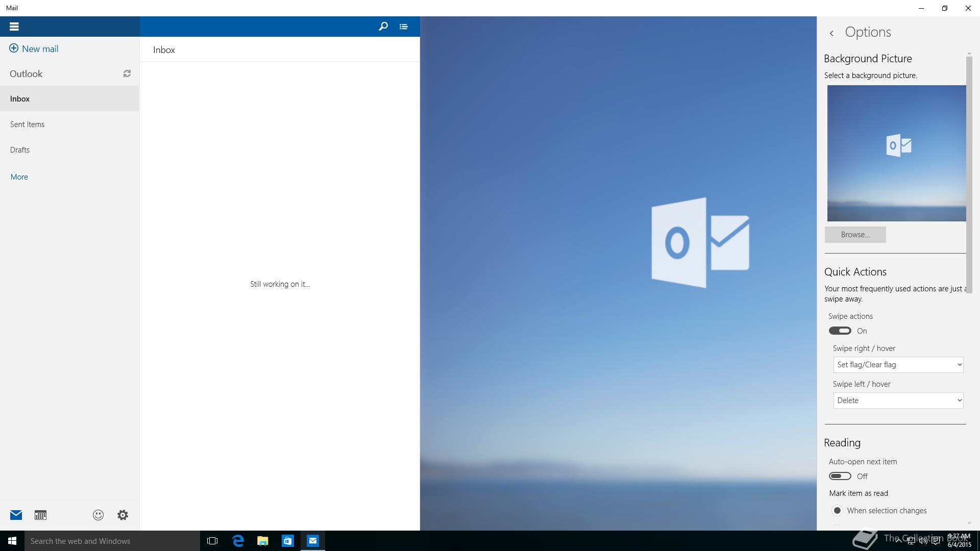The height and width of the screenshot is (551, 980).
Task: Send feedback using the smiley icon
Action: pos(98,515)
